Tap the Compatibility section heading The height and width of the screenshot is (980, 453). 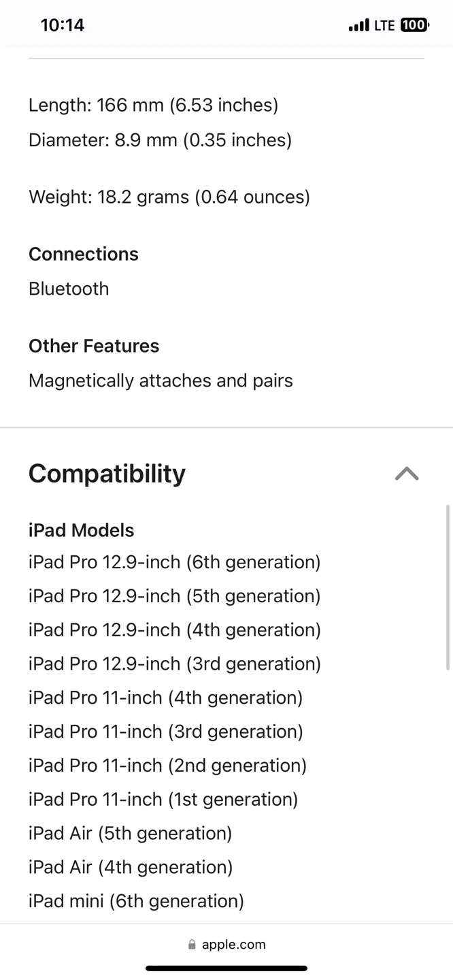[x=107, y=474]
